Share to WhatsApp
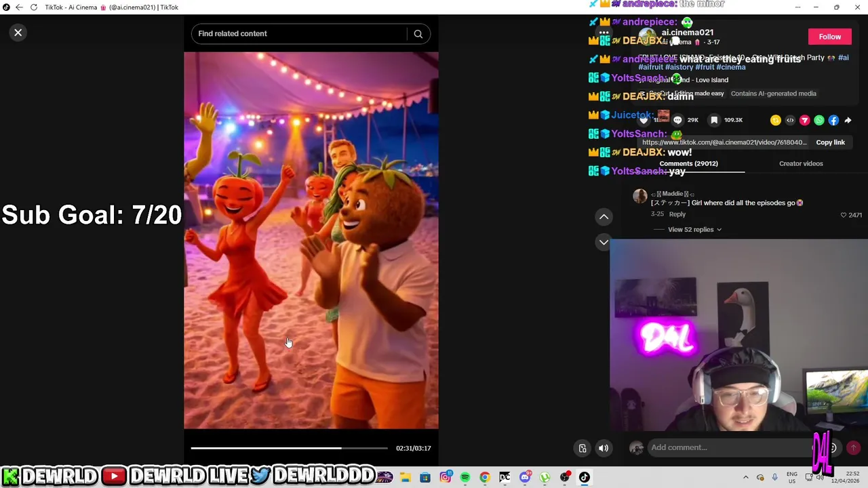Screen dimensions: 868x488 point(819,120)
